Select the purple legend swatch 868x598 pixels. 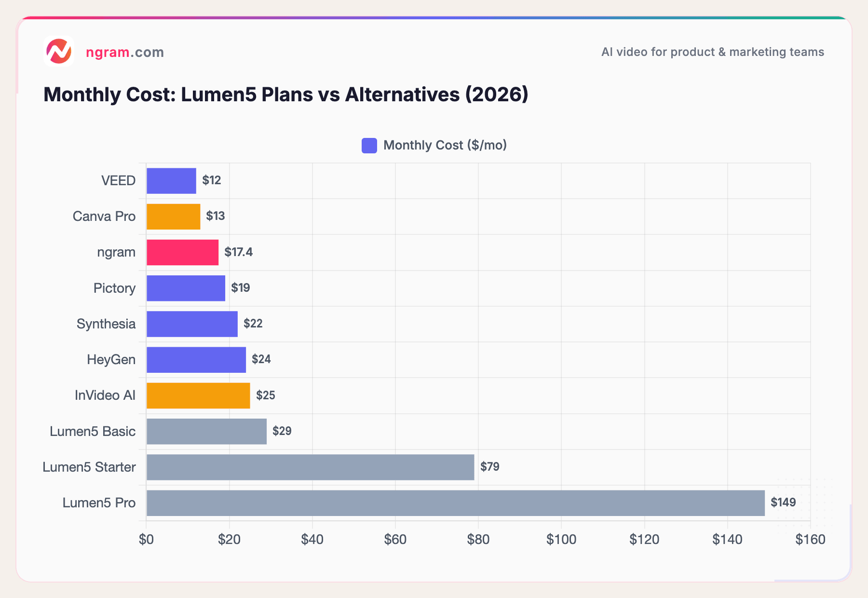click(x=369, y=145)
